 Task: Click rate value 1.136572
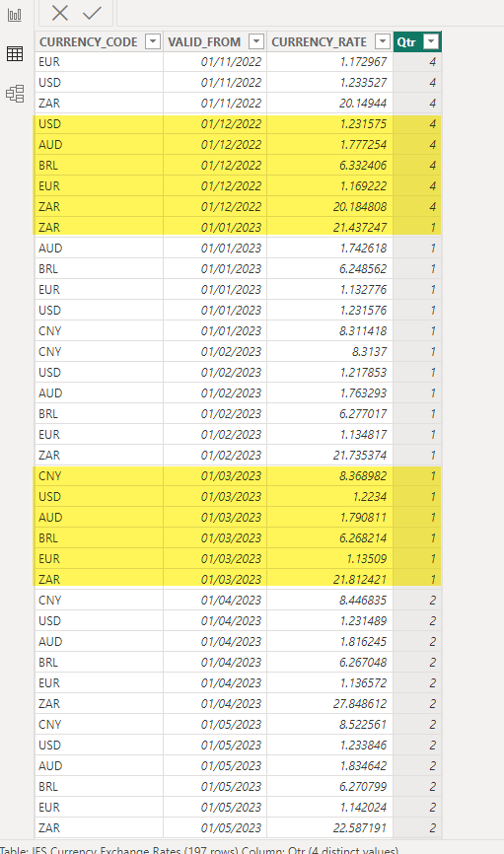[363, 683]
